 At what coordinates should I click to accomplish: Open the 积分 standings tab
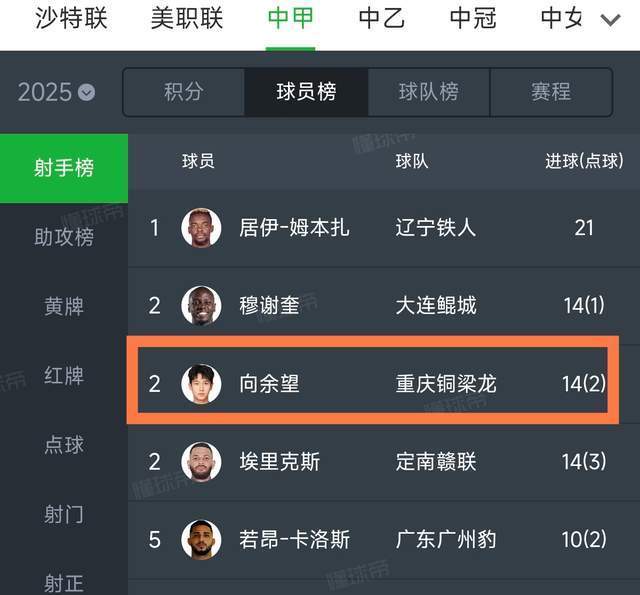coord(184,92)
